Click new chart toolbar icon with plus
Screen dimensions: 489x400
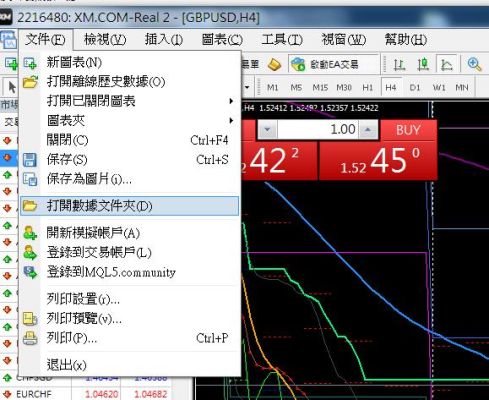[x=11, y=63]
